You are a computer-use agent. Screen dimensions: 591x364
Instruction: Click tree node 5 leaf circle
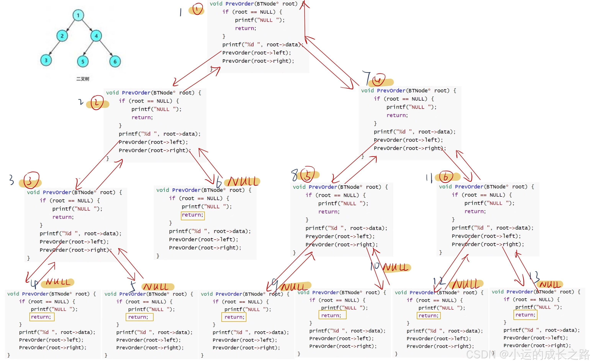point(83,61)
